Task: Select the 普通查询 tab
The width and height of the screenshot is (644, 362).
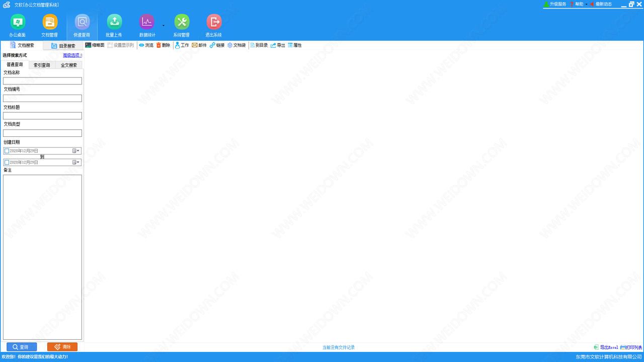Action: tap(15, 64)
